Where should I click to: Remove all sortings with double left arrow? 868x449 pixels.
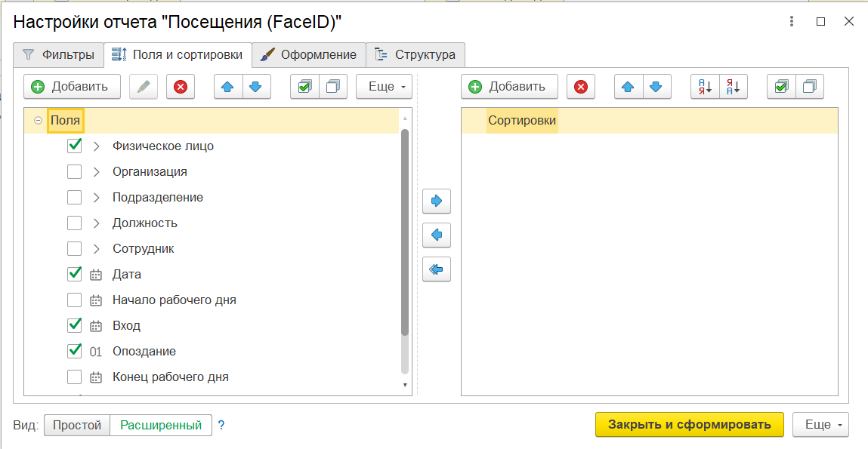437,269
